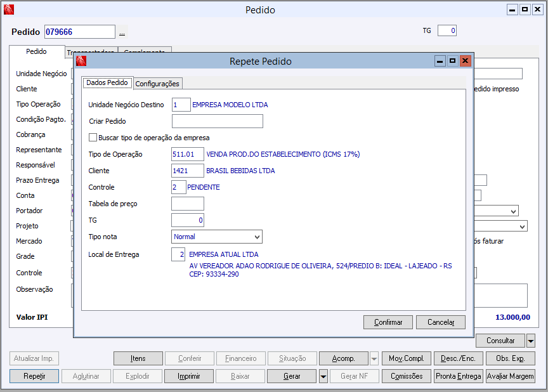Click the Pedido number field 079666
The width and height of the screenshot is (548, 392).
pos(80,32)
